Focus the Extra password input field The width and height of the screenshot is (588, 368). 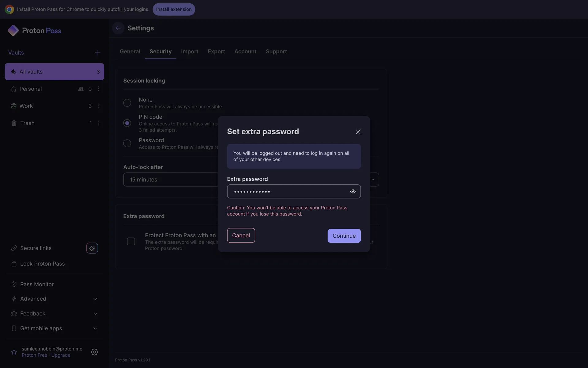pyautogui.click(x=288, y=192)
